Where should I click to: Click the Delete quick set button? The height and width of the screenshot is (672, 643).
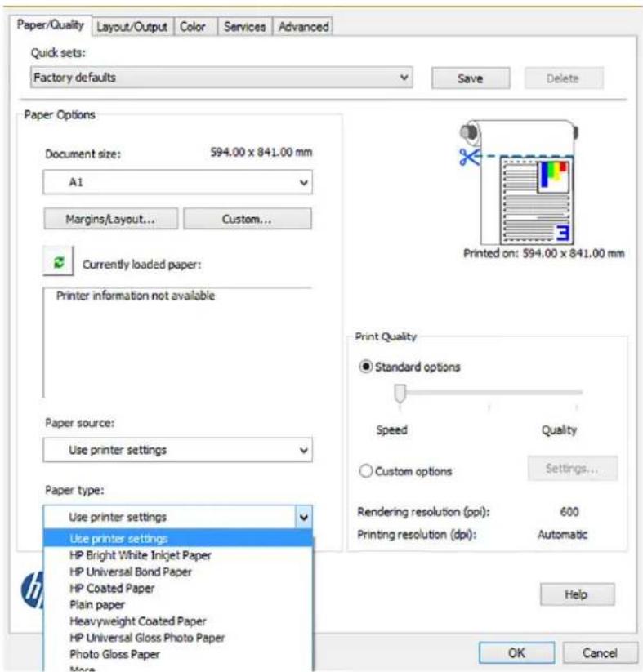pyautogui.click(x=563, y=78)
